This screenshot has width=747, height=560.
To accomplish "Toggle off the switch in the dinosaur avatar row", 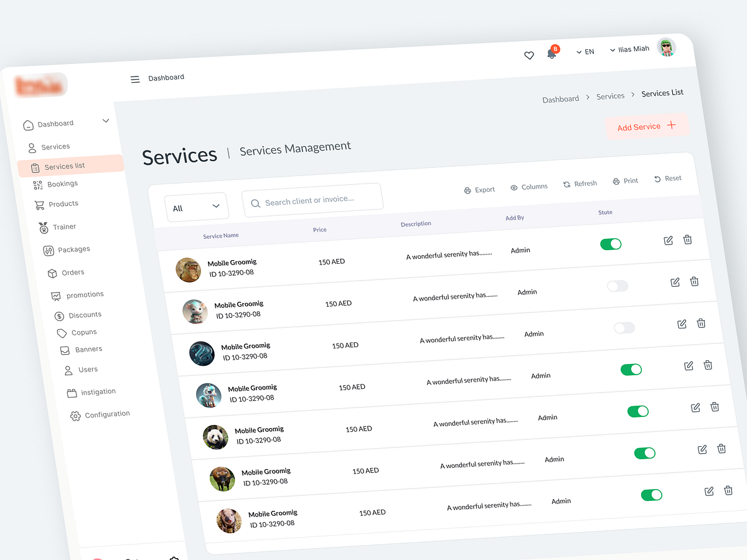I will tap(611, 244).
